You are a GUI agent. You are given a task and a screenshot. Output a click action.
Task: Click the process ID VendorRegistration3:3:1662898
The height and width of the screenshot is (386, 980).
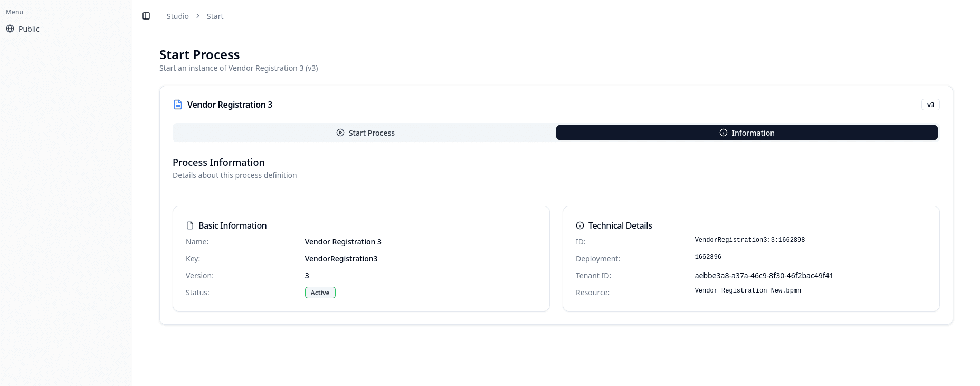point(749,240)
